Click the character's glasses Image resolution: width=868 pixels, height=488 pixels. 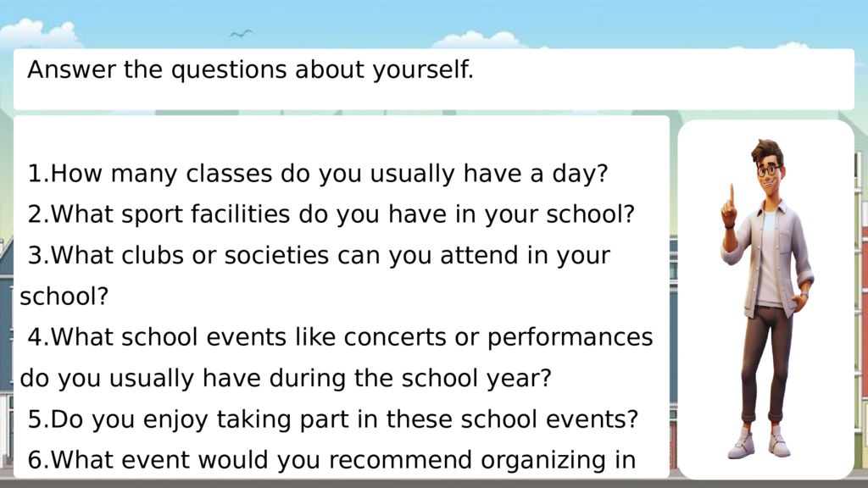769,170
